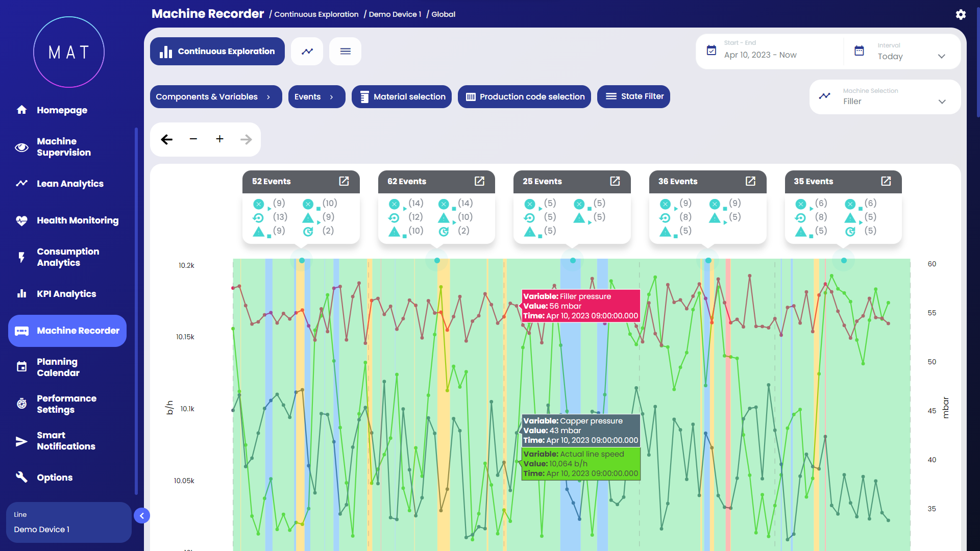The width and height of the screenshot is (980, 551).
Task: Click the line chart view icon
Action: coord(307,52)
